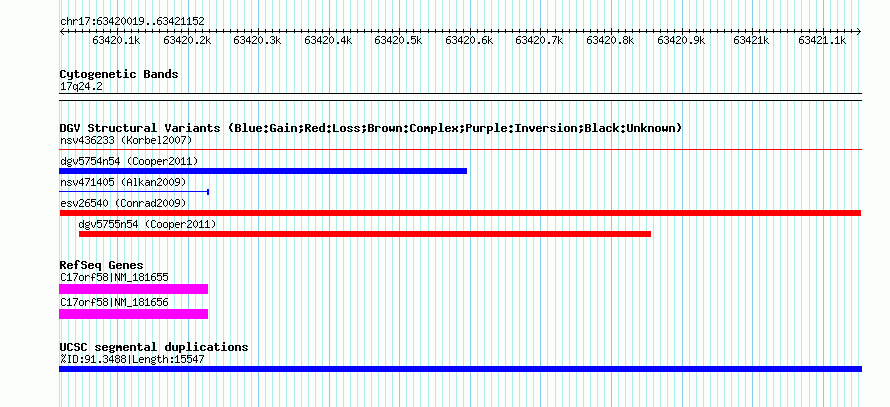Select the dgv5754n54 (Cooper2011) label
890x407 pixels.
pyautogui.click(x=129, y=161)
